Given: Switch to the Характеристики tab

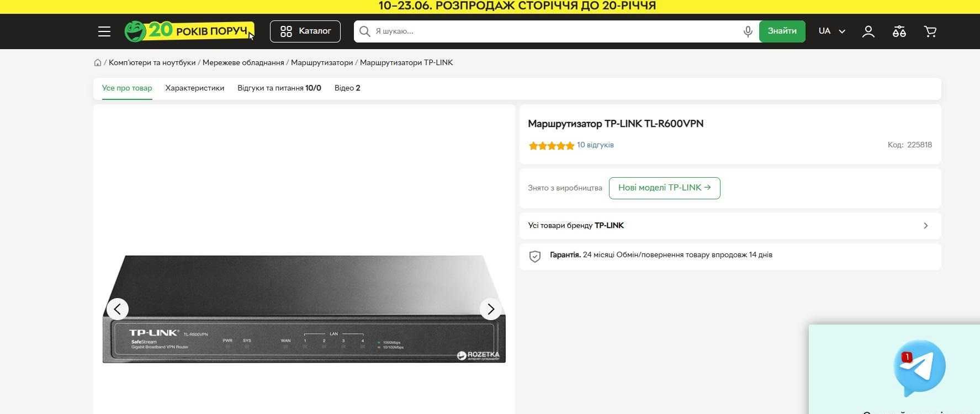Looking at the screenshot, I should (195, 88).
